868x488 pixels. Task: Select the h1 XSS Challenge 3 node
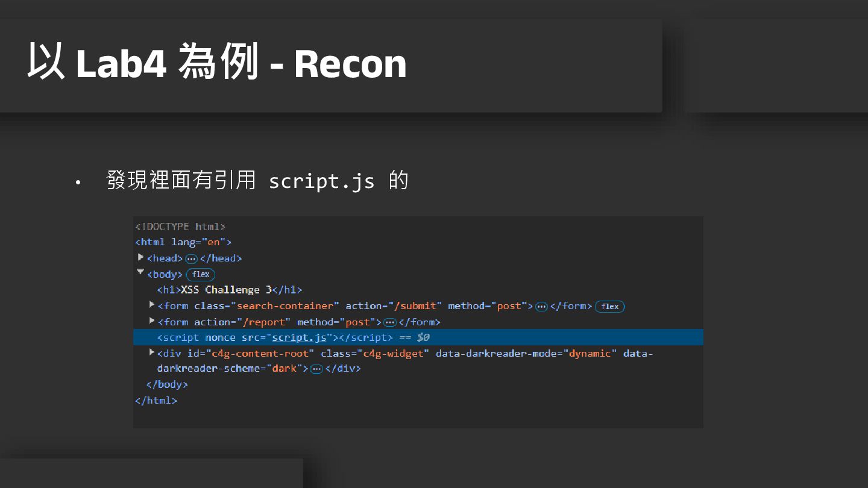[230, 290]
